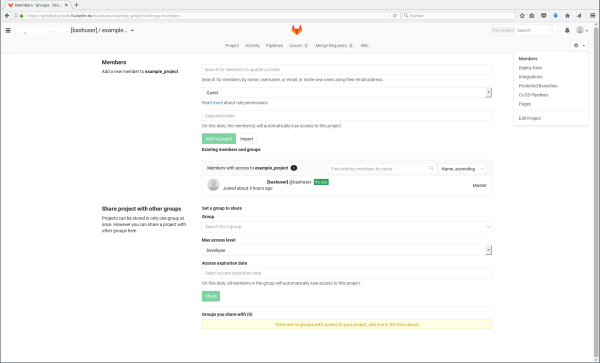Click the browser Suchen search box
600x363 pixels.
459,16
